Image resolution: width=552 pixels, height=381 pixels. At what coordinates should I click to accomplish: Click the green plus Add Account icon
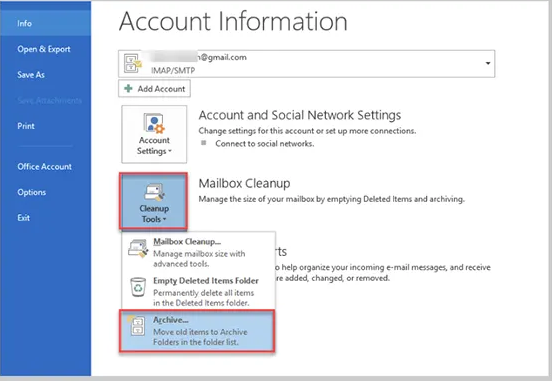128,88
